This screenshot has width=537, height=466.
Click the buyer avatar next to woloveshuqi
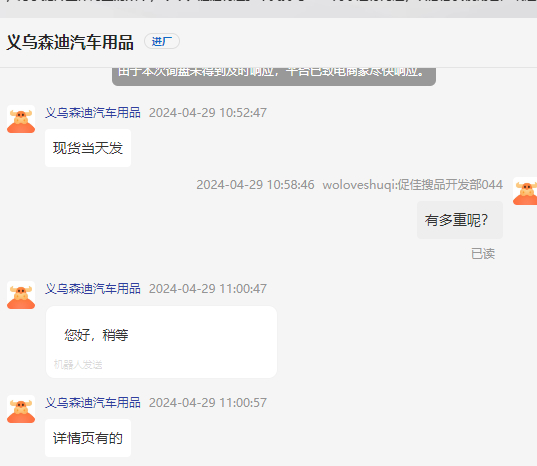(x=525, y=191)
